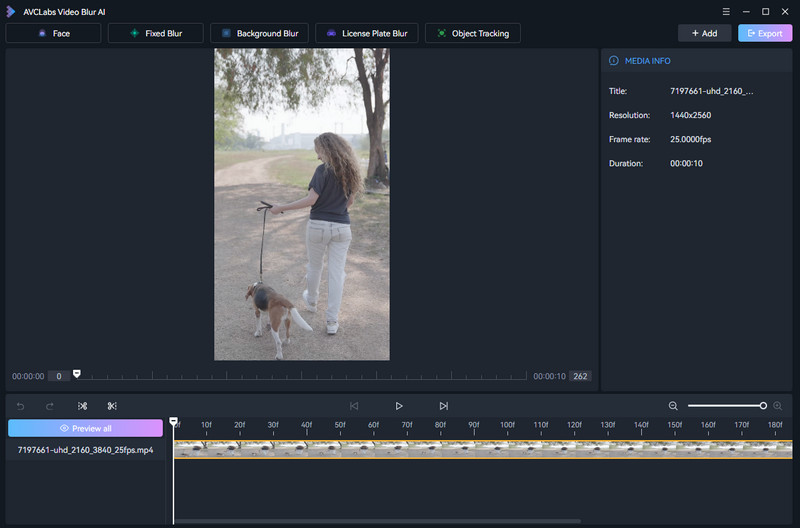Click the undo arrow icon
The image size is (800, 528).
20,406
